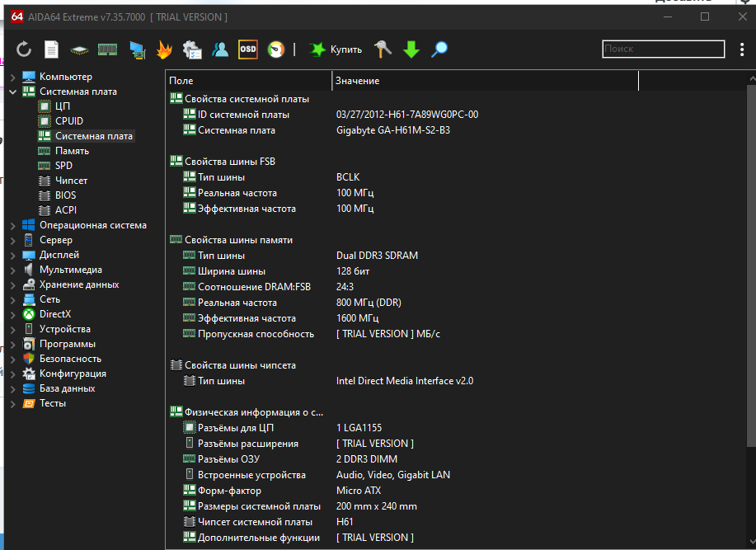Click the green download update arrow
Viewport: 756px width, 550px height.
tap(411, 49)
